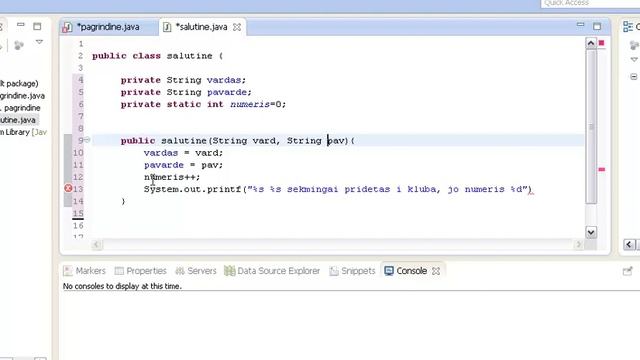Screen dimensions: 640x360
Task: Click the Quick Access search field
Action: (590, 3)
